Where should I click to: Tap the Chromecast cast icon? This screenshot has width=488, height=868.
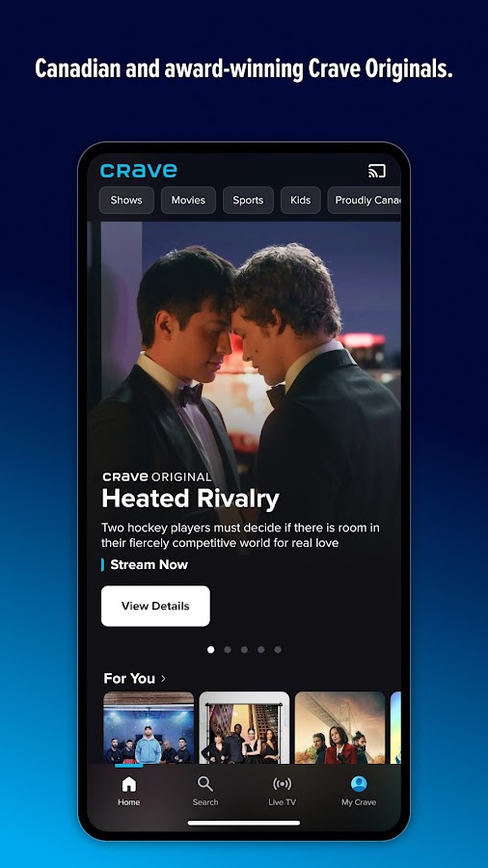tap(377, 171)
